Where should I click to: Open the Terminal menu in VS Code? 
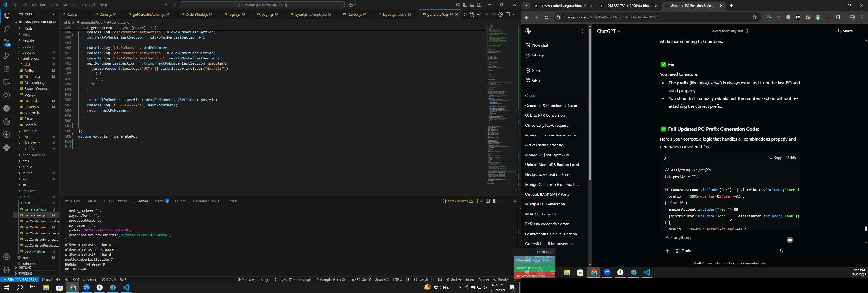(88, 5)
